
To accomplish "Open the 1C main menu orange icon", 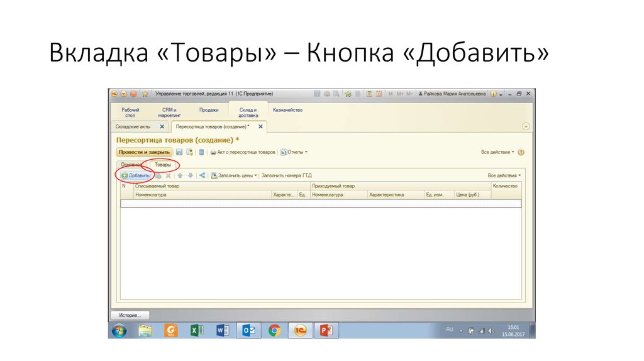I will (114, 94).
